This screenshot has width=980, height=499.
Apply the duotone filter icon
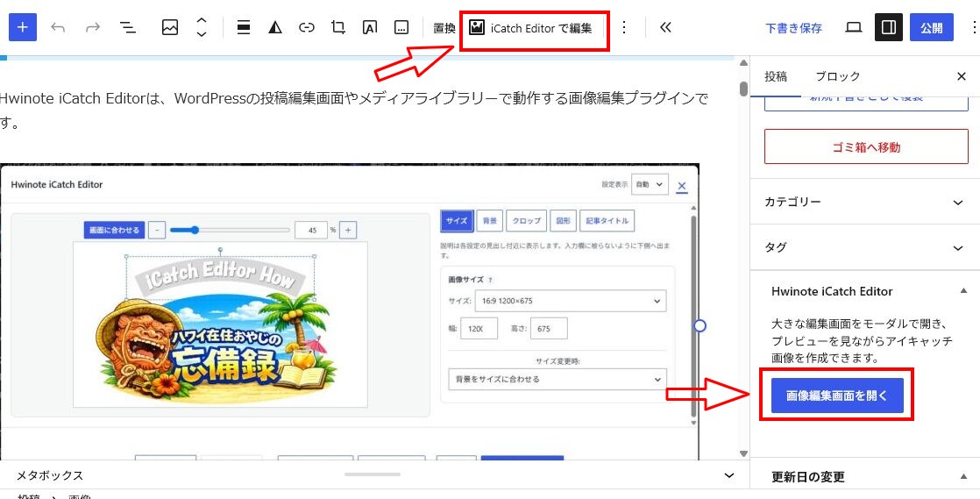(x=275, y=27)
